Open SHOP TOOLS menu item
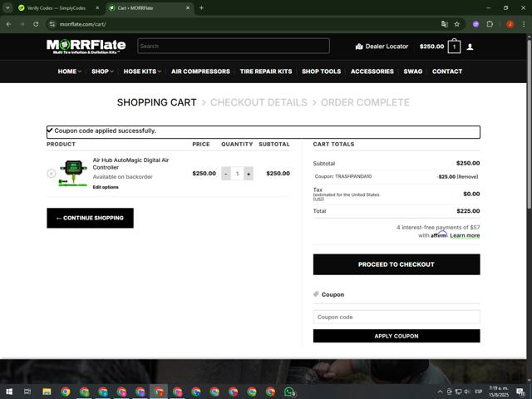 click(x=322, y=71)
